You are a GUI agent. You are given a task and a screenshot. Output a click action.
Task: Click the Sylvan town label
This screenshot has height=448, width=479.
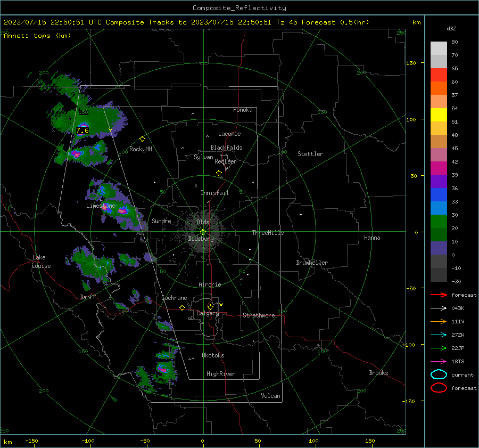203,157
